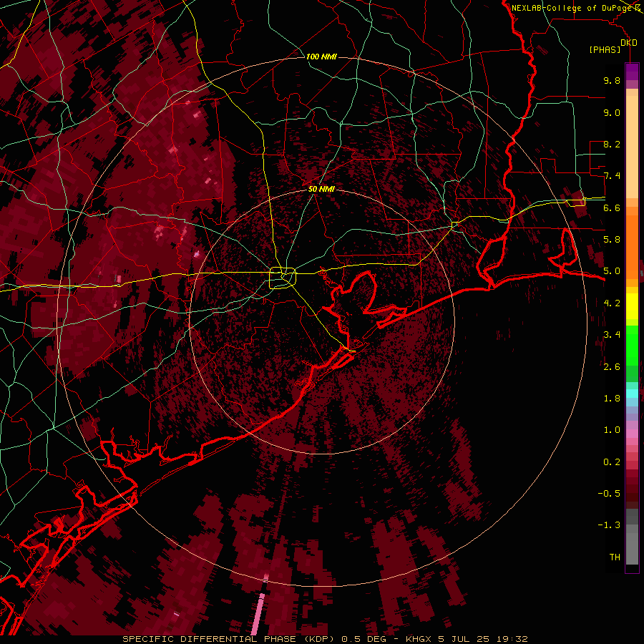Click the -0.5 value on the scale

coord(609,494)
